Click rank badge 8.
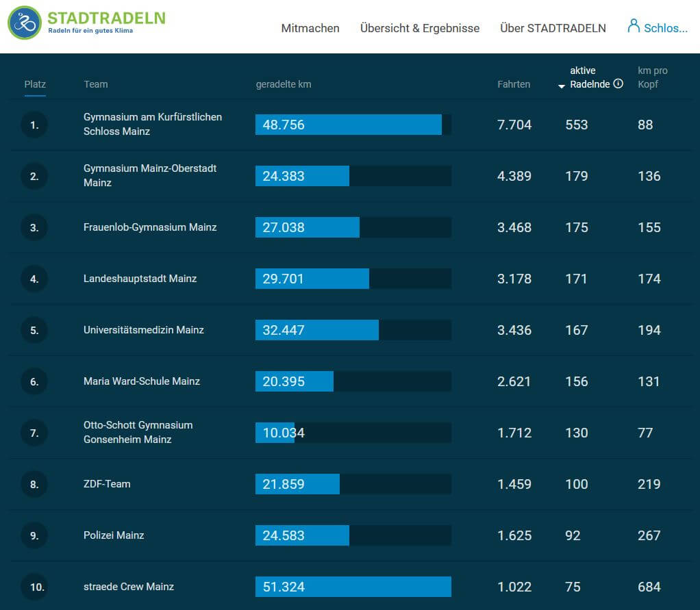 pyautogui.click(x=34, y=484)
